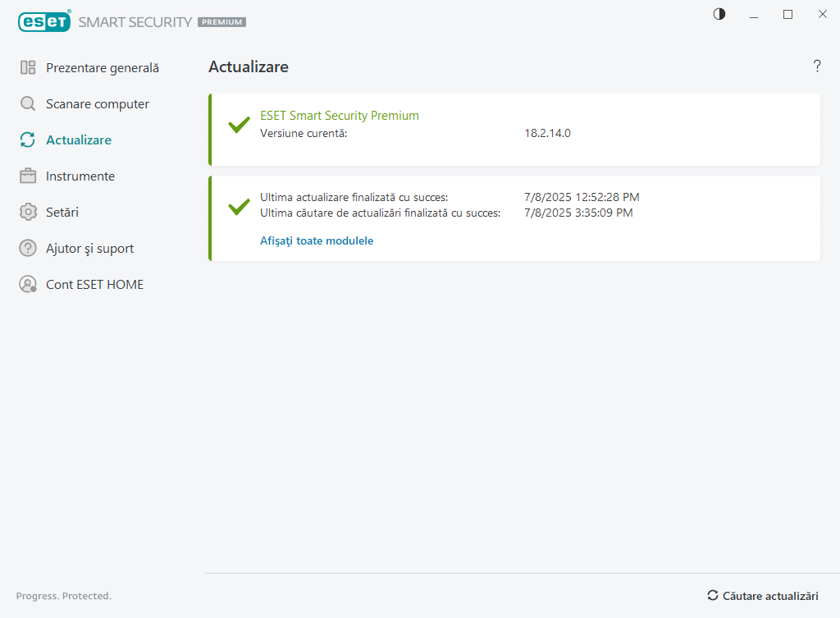Start Căutare actualizări from the bottom bar
Viewport: 840px width, 618px height.
(x=771, y=596)
